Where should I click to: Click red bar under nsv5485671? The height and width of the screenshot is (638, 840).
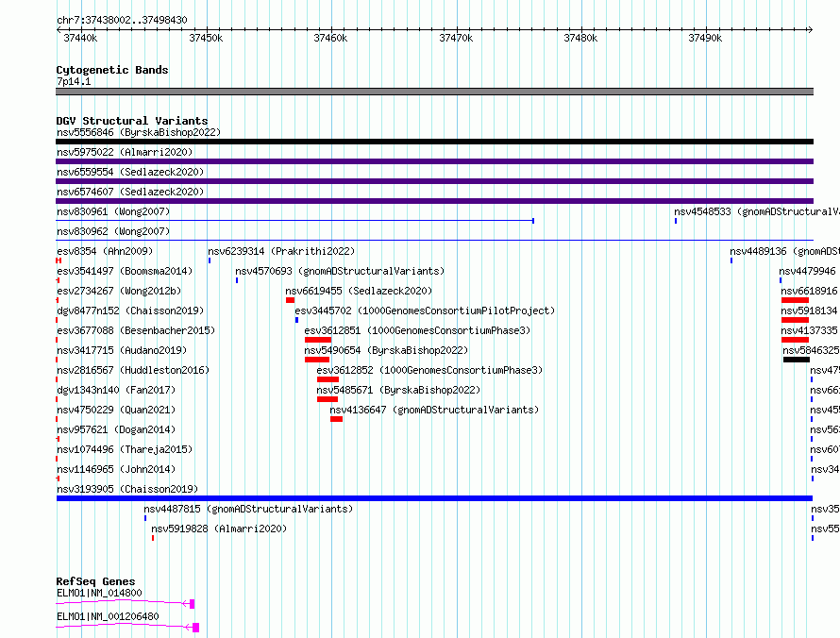[x=328, y=399]
